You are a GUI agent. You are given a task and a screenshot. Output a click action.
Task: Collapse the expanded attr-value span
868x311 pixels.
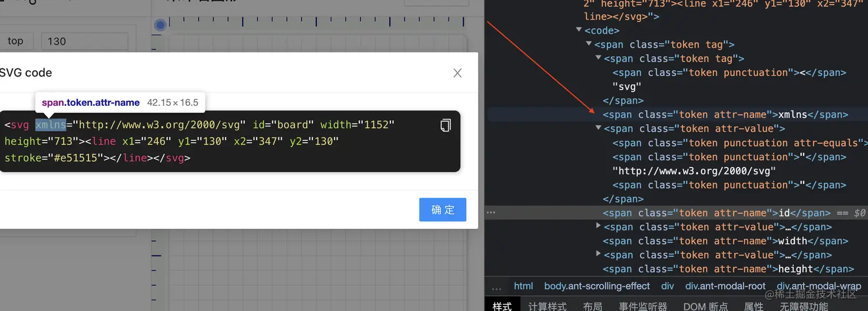(599, 129)
